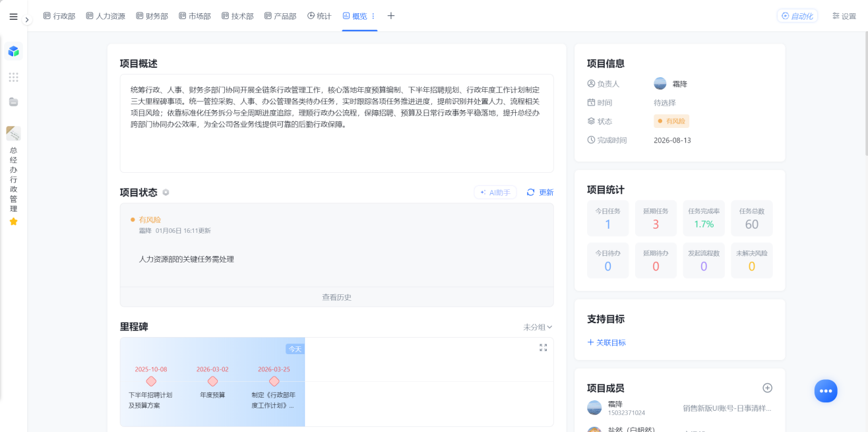The width and height of the screenshot is (868, 432).
Task: Click 完成时间 2026-08-13
Action: 672,140
